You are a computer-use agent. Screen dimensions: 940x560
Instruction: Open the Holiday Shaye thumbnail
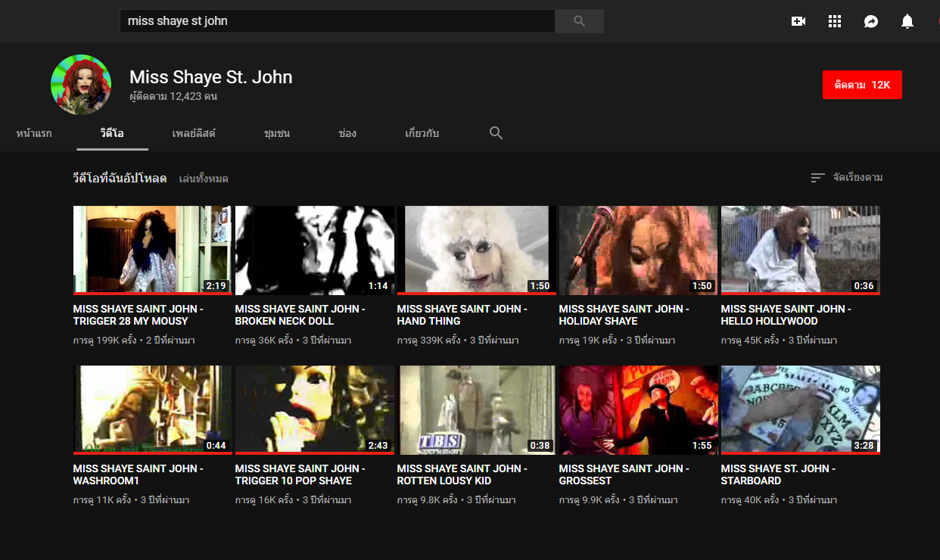point(639,250)
